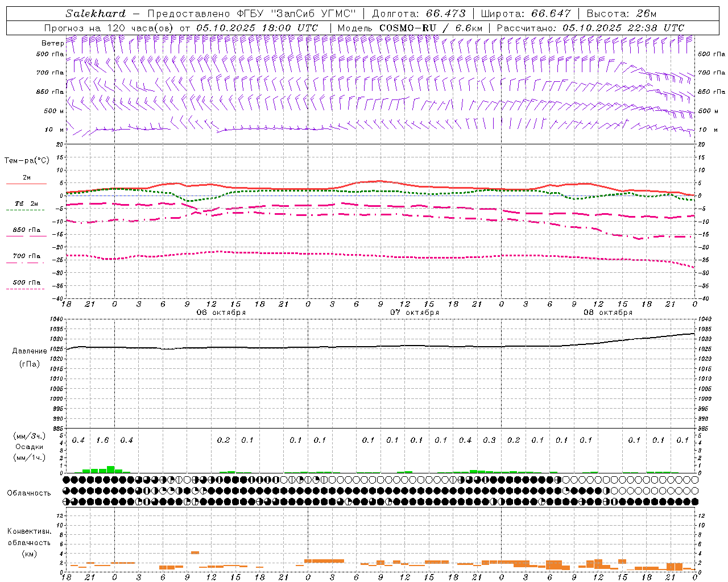Select the "Долгота: 66.473" longitude value

pyautogui.click(x=419, y=14)
